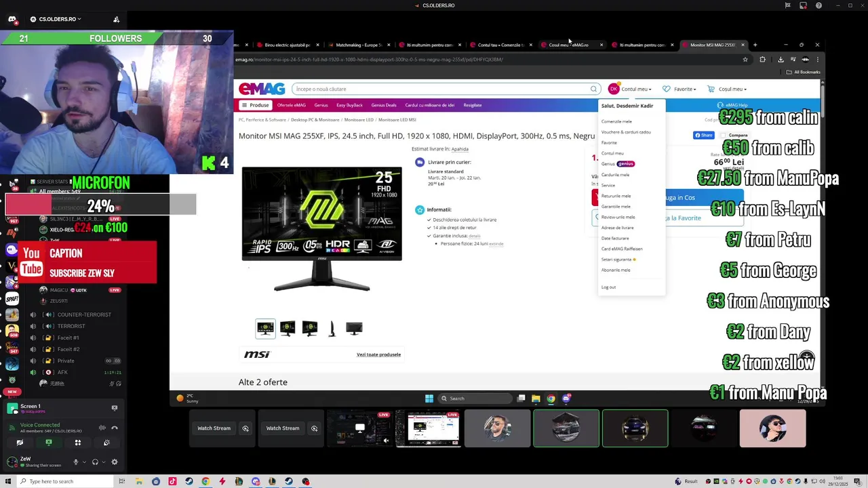Open Discord headphone device options chevron
The width and height of the screenshot is (868, 488).
click(x=104, y=462)
